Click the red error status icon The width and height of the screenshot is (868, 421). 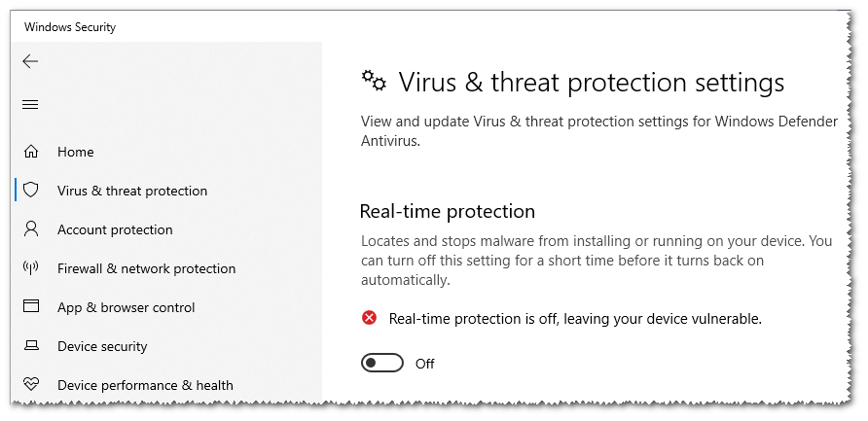pos(369,318)
